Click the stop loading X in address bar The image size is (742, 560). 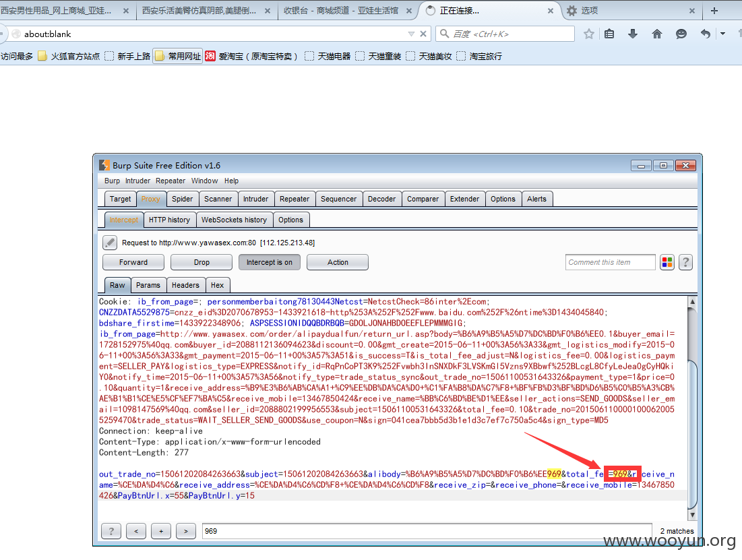coord(423,34)
